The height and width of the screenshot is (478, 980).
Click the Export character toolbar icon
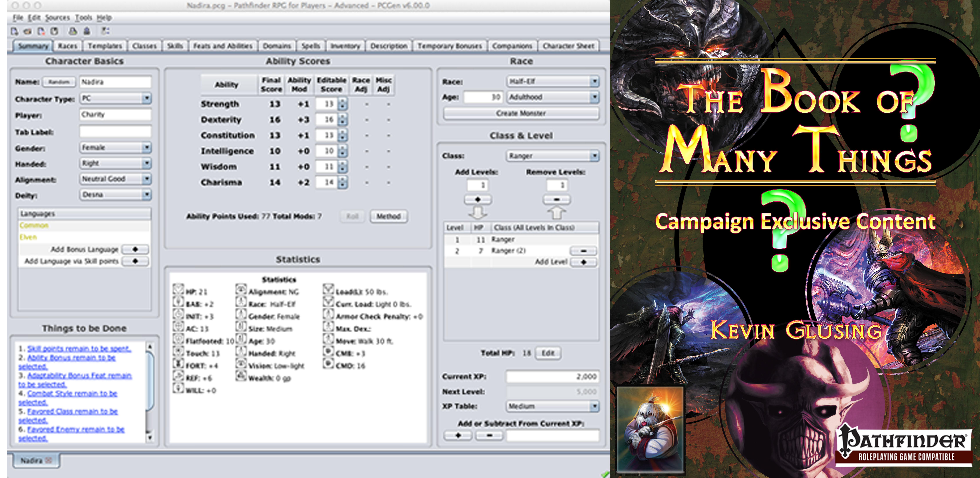pyautogui.click(x=87, y=31)
